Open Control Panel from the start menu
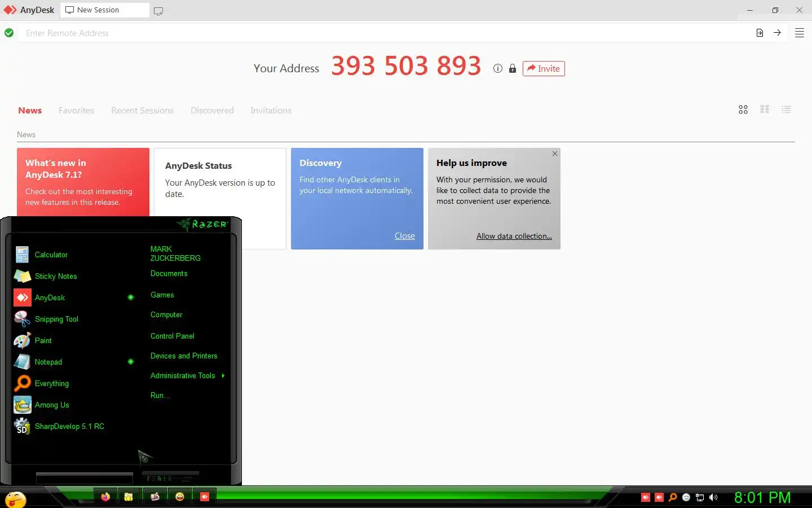Viewport: 812px width, 508px height. (x=173, y=336)
